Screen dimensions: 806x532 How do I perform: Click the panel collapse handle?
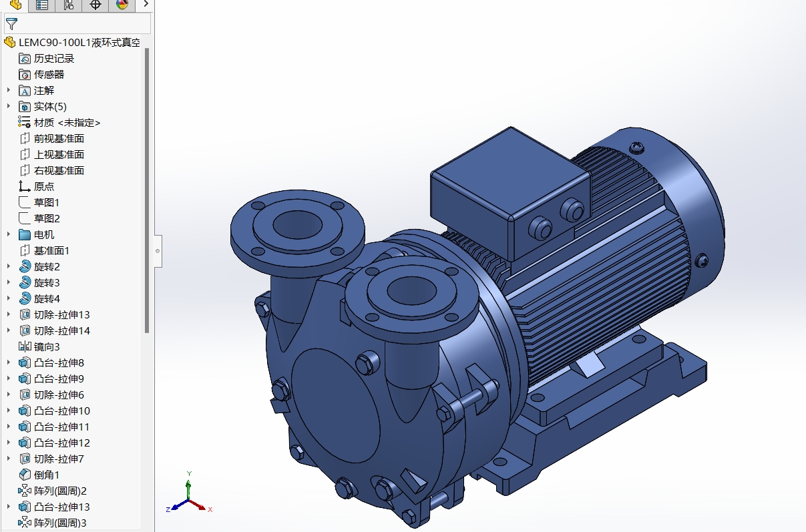pos(158,251)
